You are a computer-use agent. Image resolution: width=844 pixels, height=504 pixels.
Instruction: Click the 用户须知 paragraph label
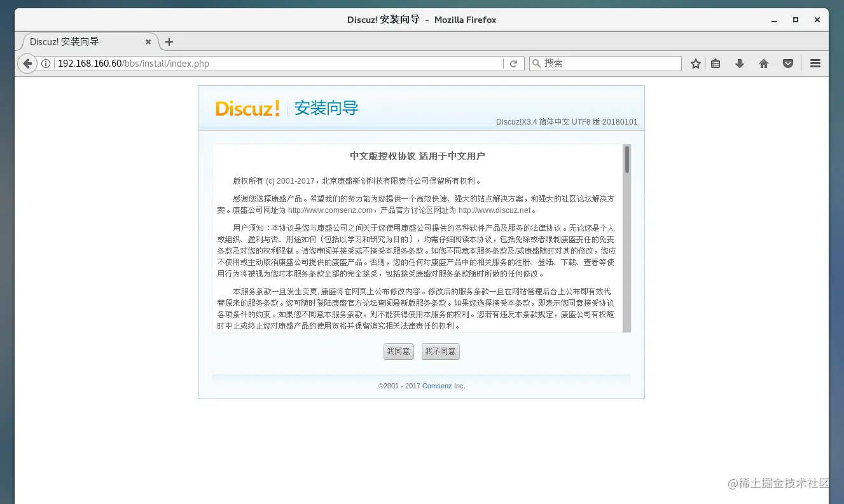point(250,228)
